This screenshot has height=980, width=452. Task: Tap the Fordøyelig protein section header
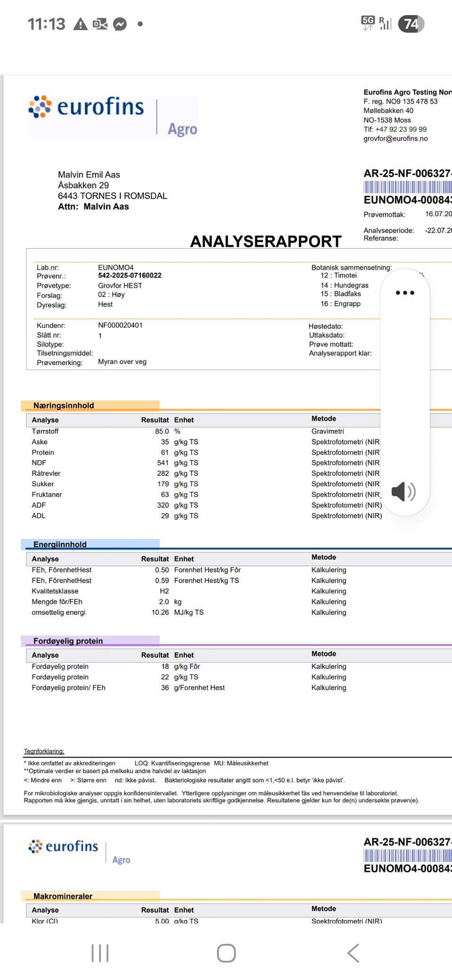click(x=90, y=641)
